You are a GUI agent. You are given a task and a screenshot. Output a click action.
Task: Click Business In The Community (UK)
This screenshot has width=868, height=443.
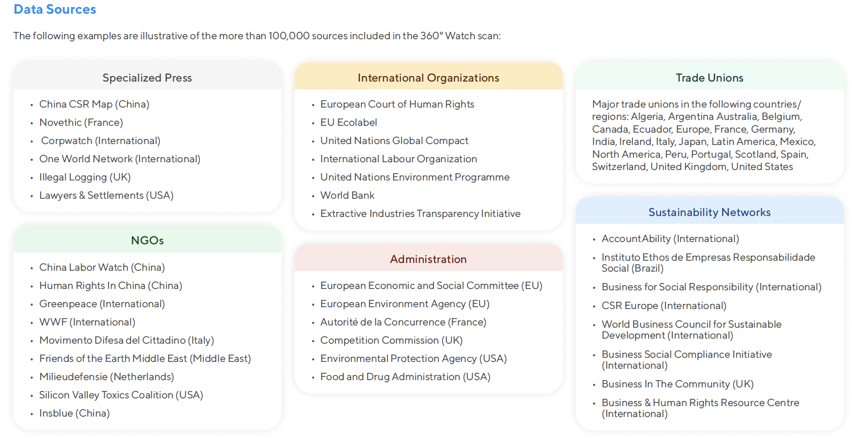point(678,384)
